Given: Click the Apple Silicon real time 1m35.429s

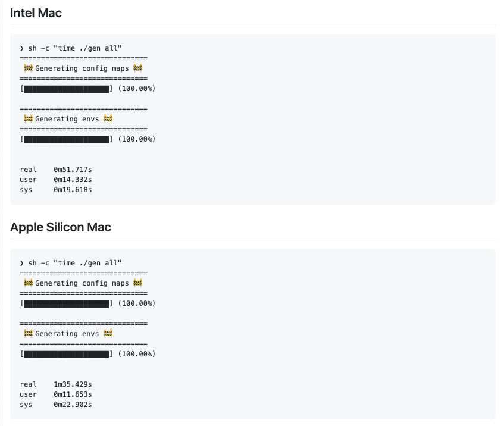Looking at the screenshot, I should pyautogui.click(x=73, y=384).
